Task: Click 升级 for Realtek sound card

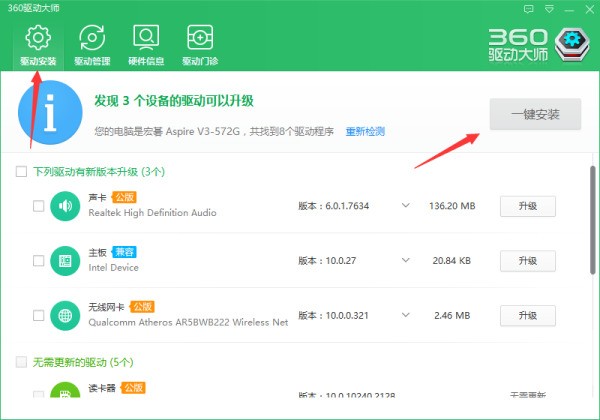Action: point(528,206)
